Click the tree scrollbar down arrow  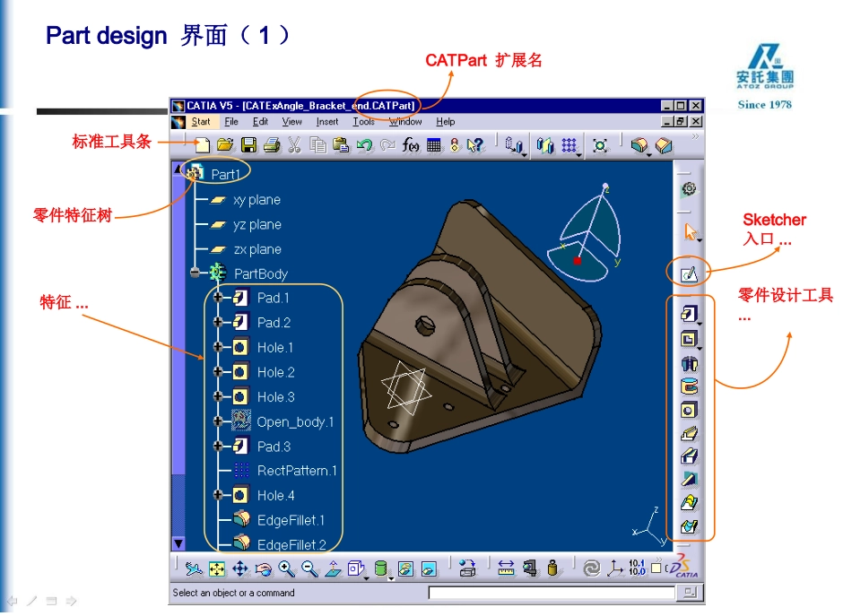pos(178,543)
